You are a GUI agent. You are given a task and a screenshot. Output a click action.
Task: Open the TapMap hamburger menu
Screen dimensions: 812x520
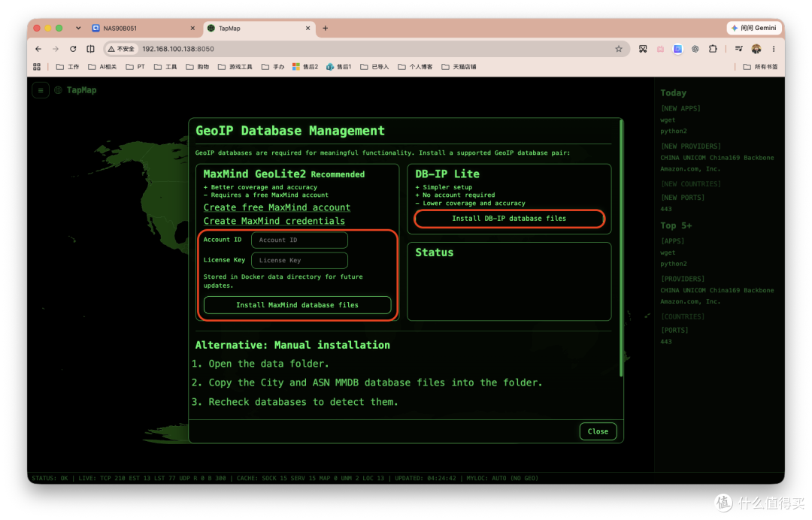[41, 90]
